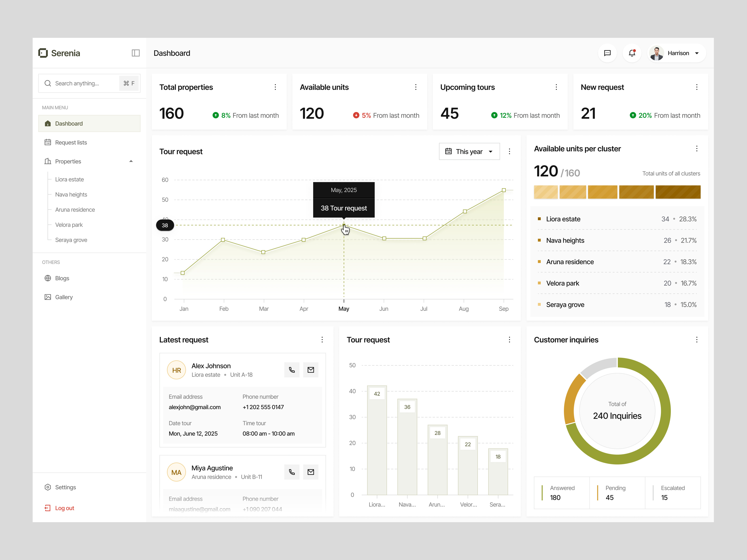Open the Harrison profile dropdown
This screenshot has width=747, height=560.
[677, 53]
